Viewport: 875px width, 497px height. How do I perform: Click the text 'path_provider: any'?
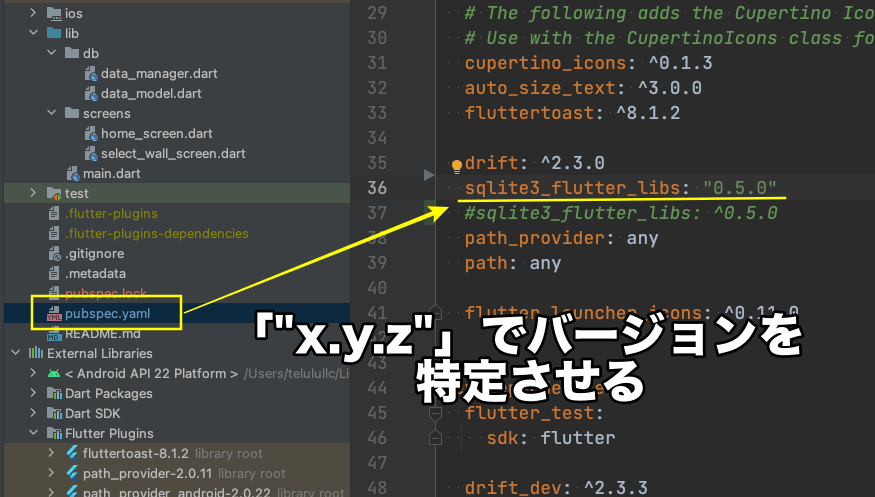pos(561,238)
